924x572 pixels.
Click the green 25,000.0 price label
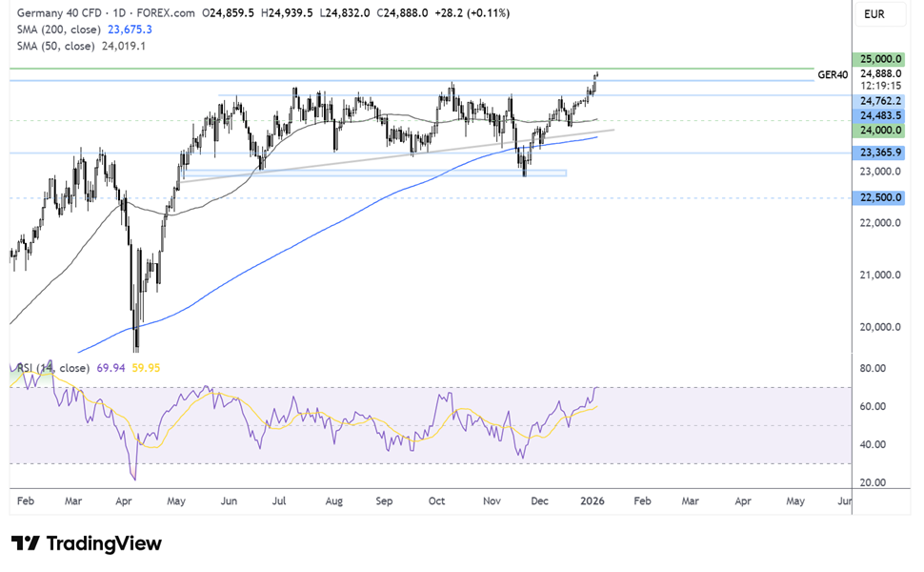(880, 58)
